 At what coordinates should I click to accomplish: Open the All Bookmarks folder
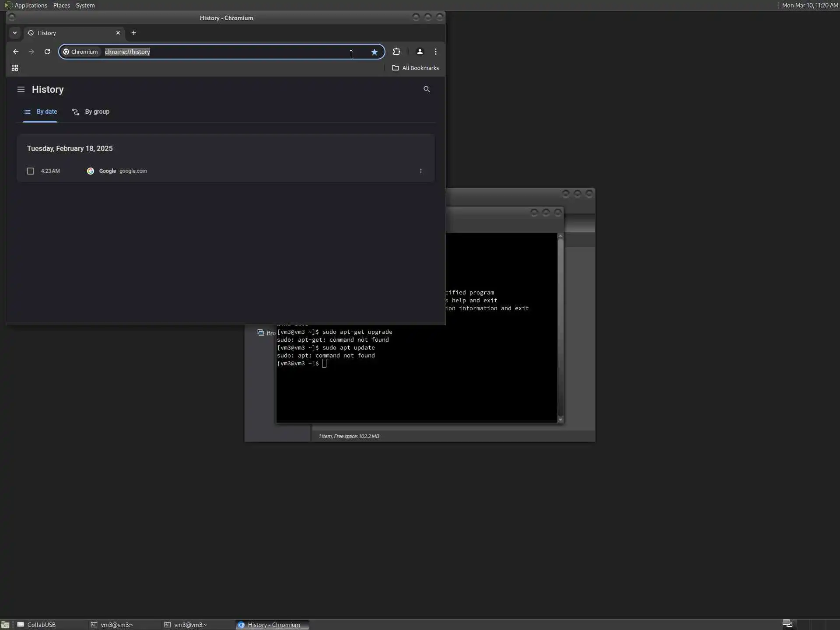[x=415, y=68]
